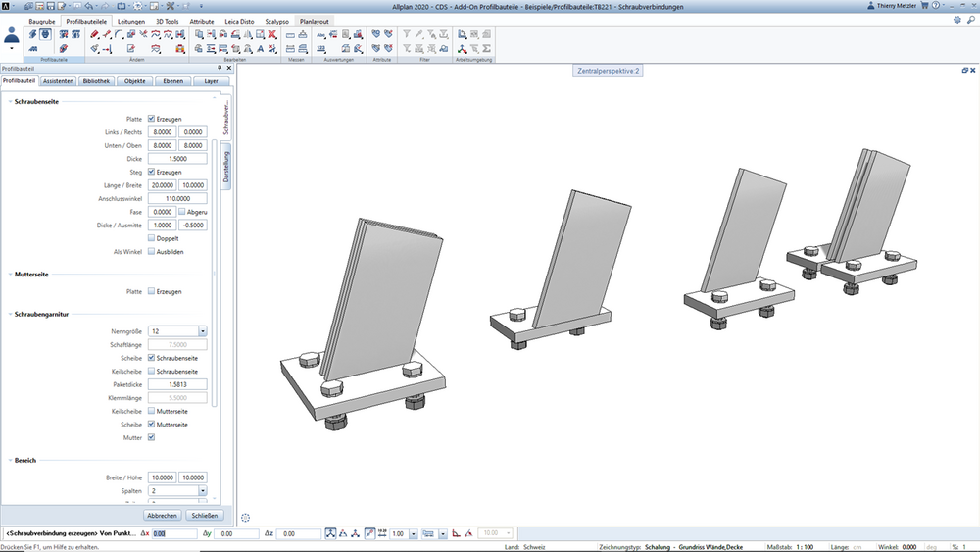
Task: Open the Nenngröße dropdown
Action: click(203, 331)
